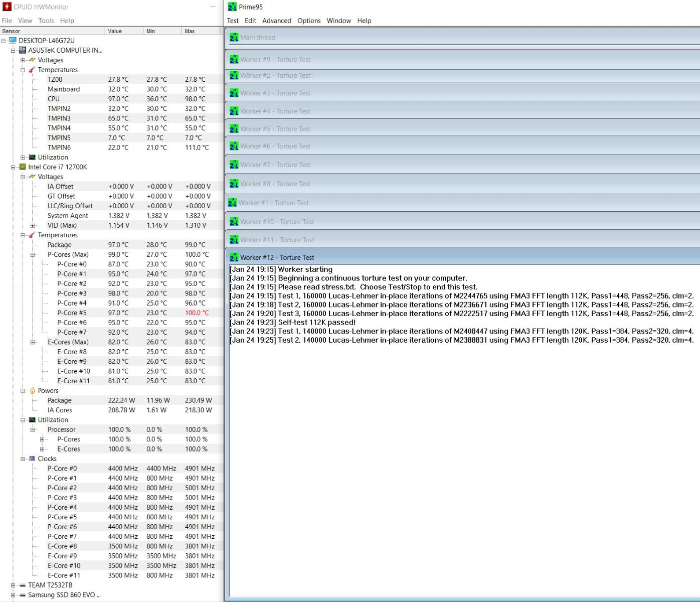700x602 pixels.
Task: Click the Worker #10 Torture Test icon
Action: 234,221
